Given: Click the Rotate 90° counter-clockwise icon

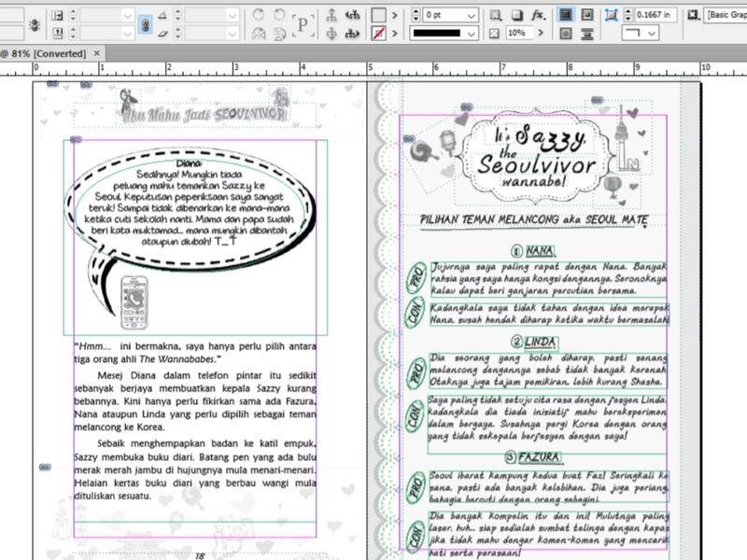Looking at the screenshot, I should [279, 15].
